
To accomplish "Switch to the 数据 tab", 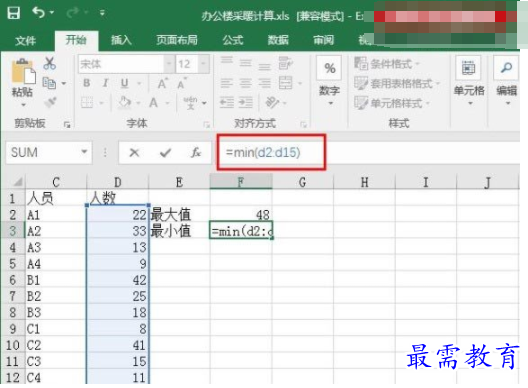I will click(278, 40).
